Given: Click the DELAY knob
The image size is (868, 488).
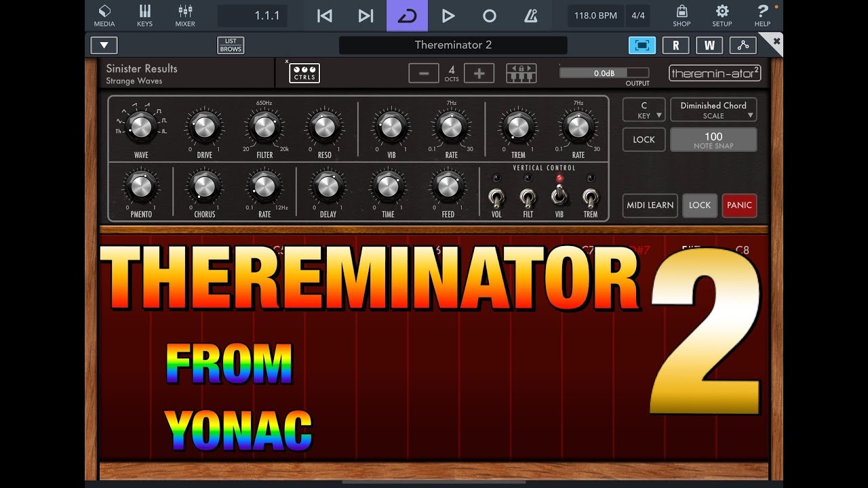Looking at the screenshot, I should click(x=328, y=186).
